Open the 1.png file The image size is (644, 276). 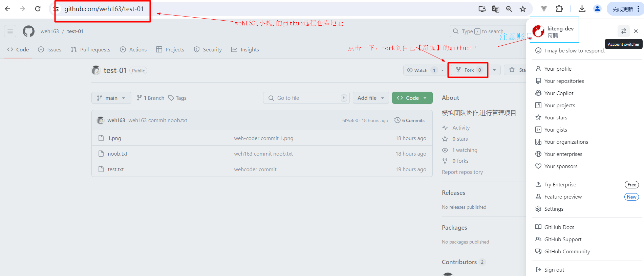point(114,138)
